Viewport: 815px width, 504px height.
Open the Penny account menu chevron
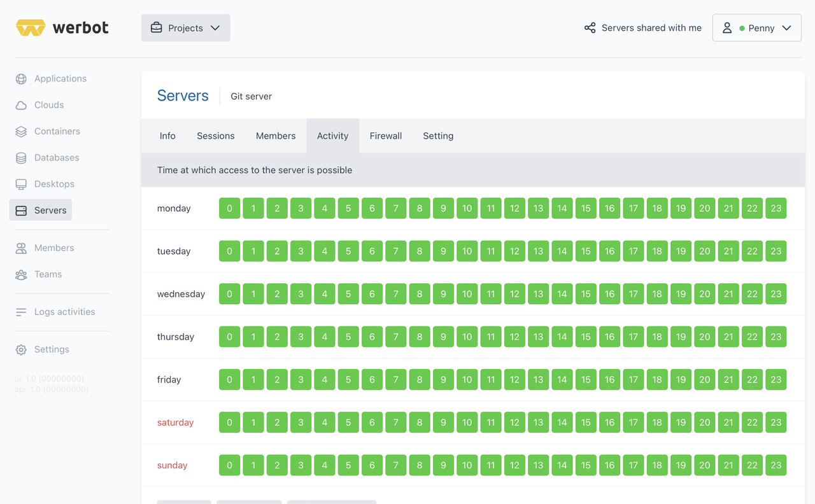click(786, 28)
